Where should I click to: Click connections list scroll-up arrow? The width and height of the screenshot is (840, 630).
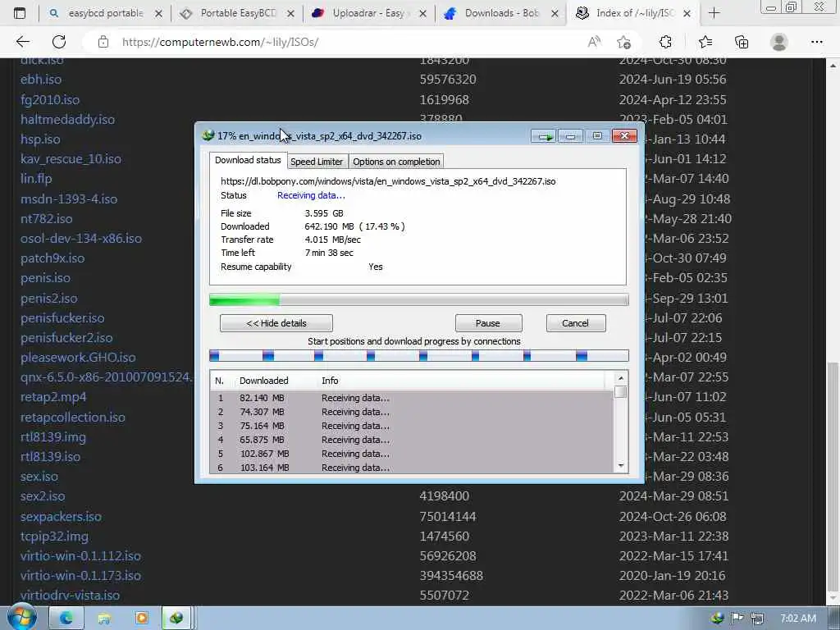coord(620,378)
